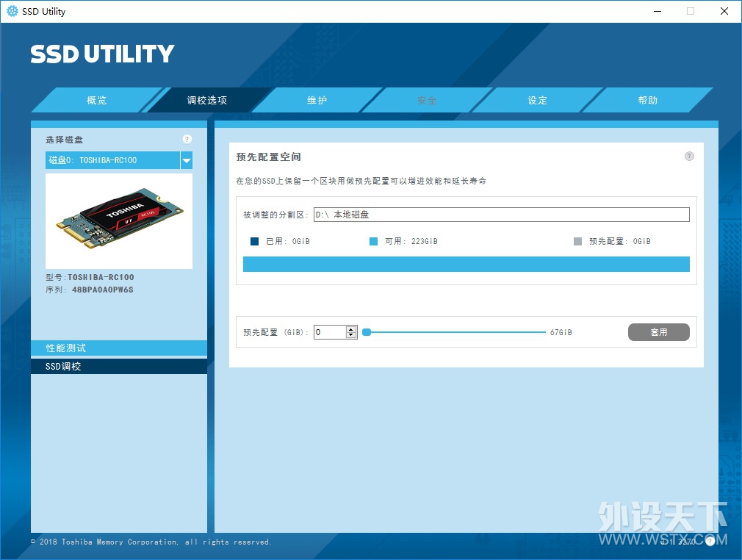Increase over-provisioning with the up spinner arrow

351,329
